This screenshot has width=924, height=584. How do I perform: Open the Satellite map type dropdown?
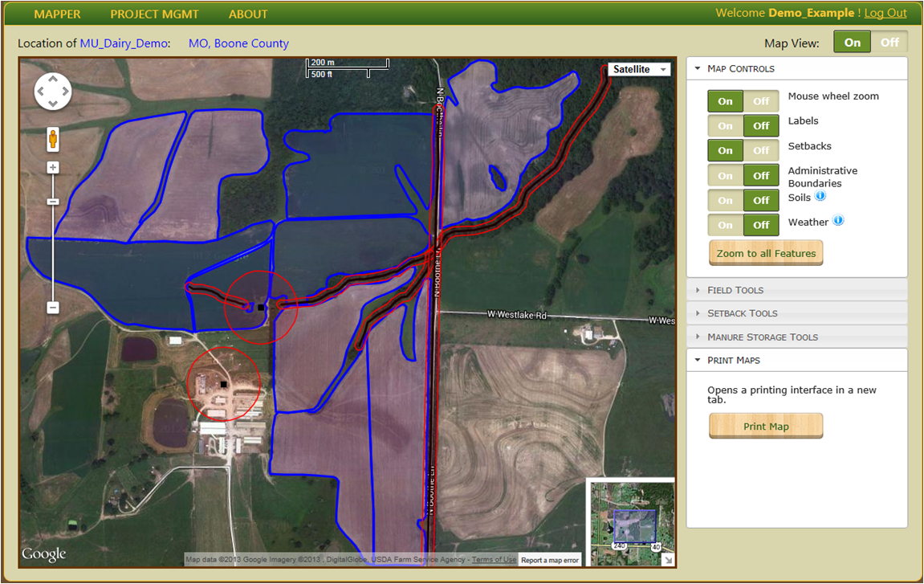(x=639, y=69)
